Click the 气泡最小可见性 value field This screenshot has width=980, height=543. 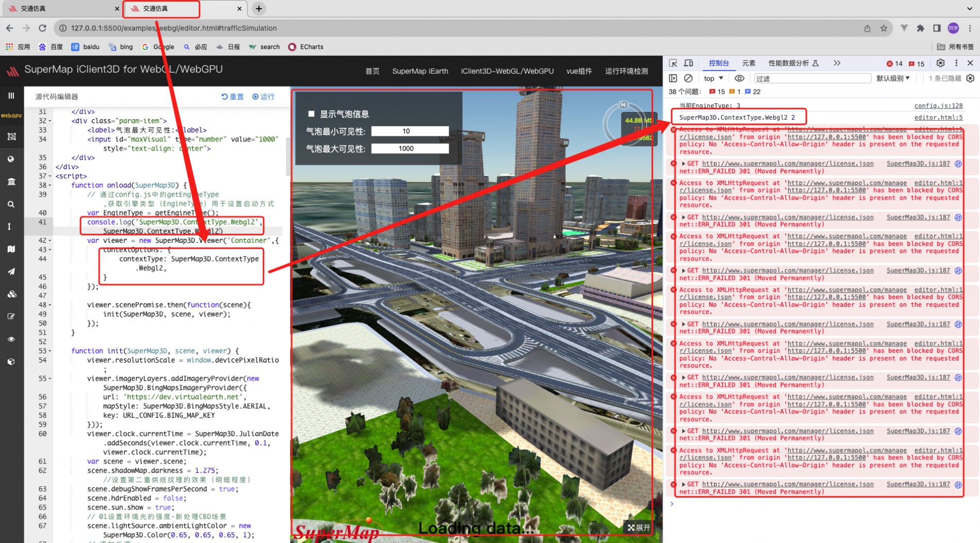point(410,131)
